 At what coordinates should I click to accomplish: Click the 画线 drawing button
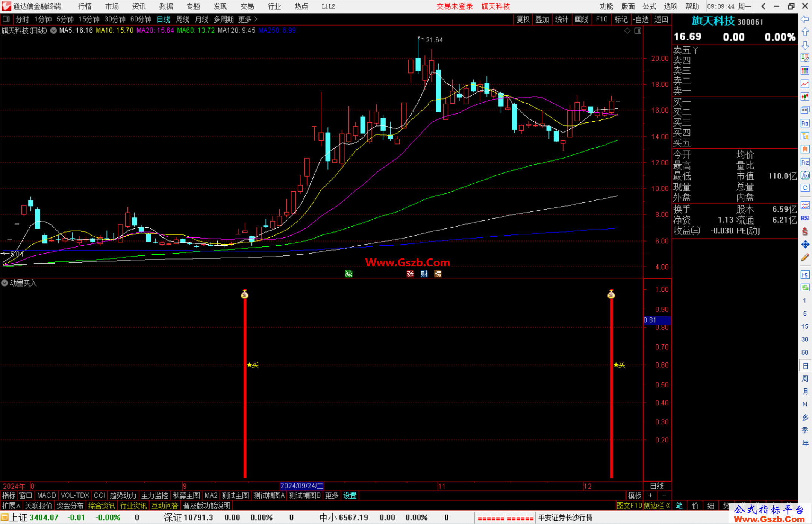[582, 19]
